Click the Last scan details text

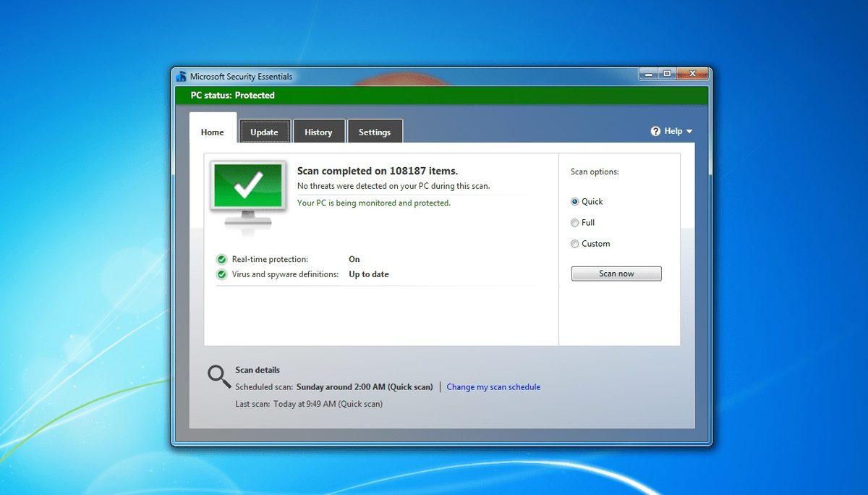pos(307,403)
